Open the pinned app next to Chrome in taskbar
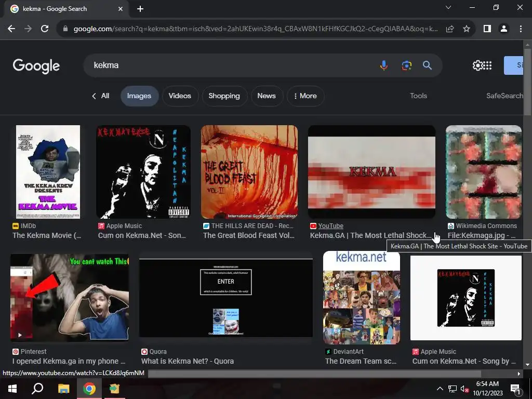Viewport: 532px width, 399px height. pyautogui.click(x=114, y=389)
